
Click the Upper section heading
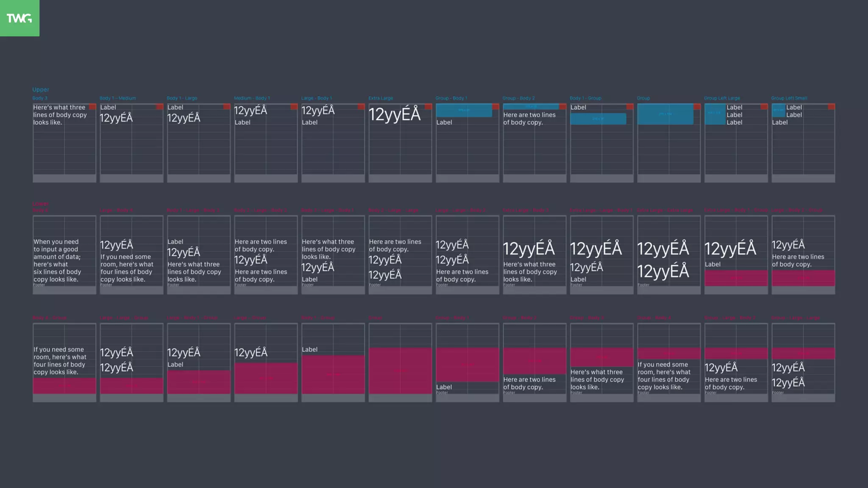pos(41,89)
